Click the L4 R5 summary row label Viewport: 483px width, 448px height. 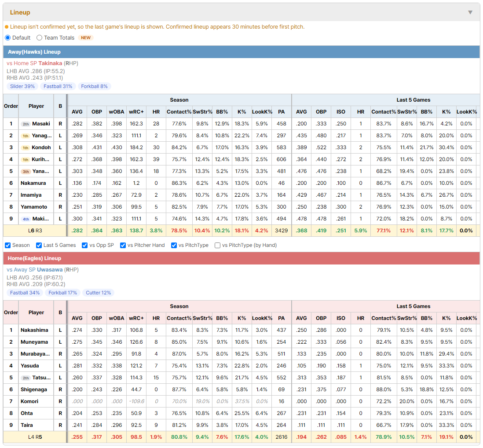[35, 437]
